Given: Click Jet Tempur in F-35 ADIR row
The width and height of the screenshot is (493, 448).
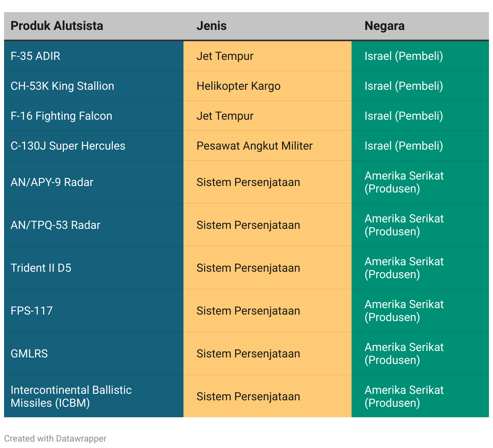Looking at the screenshot, I should [x=225, y=56].
